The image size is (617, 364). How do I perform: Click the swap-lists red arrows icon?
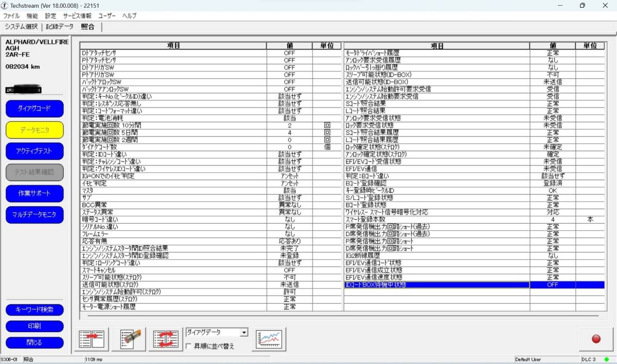click(x=166, y=339)
